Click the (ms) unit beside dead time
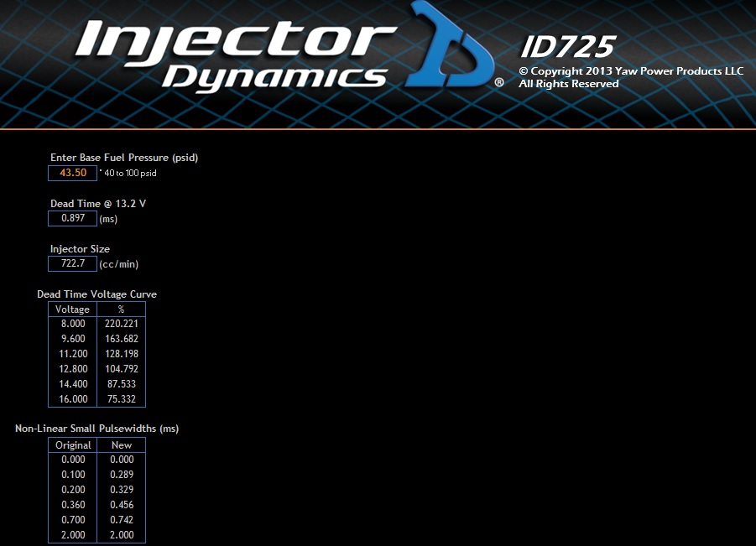The height and width of the screenshot is (546, 756). point(108,219)
